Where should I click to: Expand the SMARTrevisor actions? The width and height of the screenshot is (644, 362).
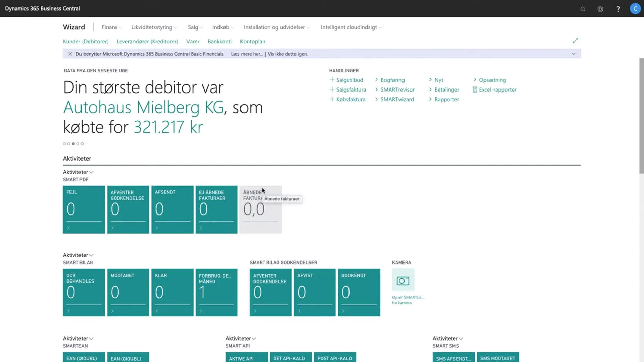click(394, 89)
